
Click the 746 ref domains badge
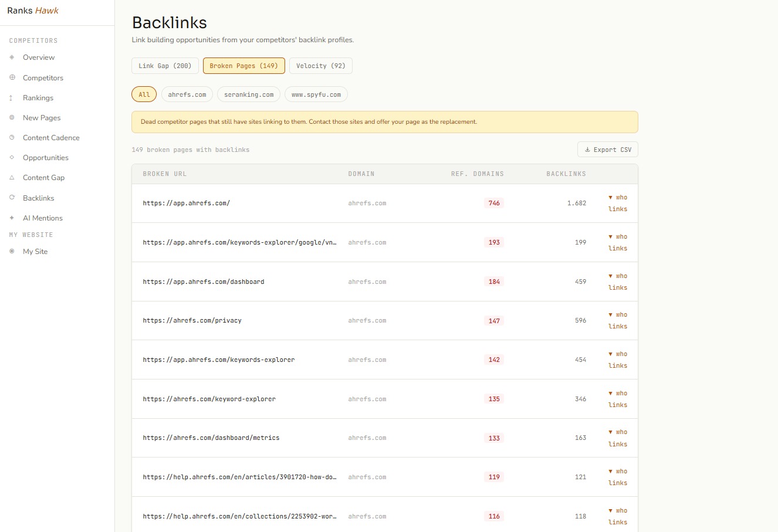(494, 204)
